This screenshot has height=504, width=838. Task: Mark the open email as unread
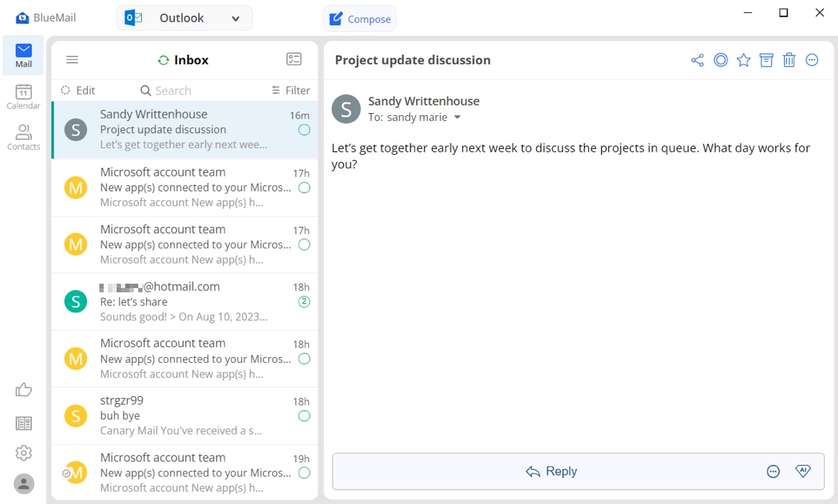(721, 60)
